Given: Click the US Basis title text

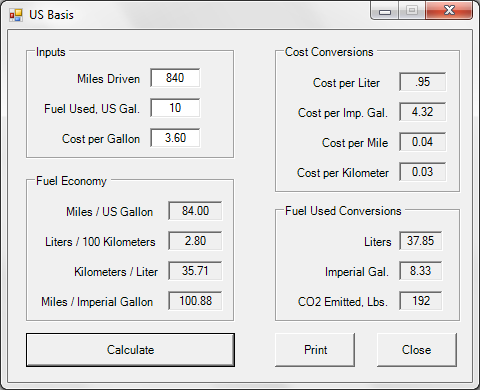Looking at the screenshot, I should (51, 15).
